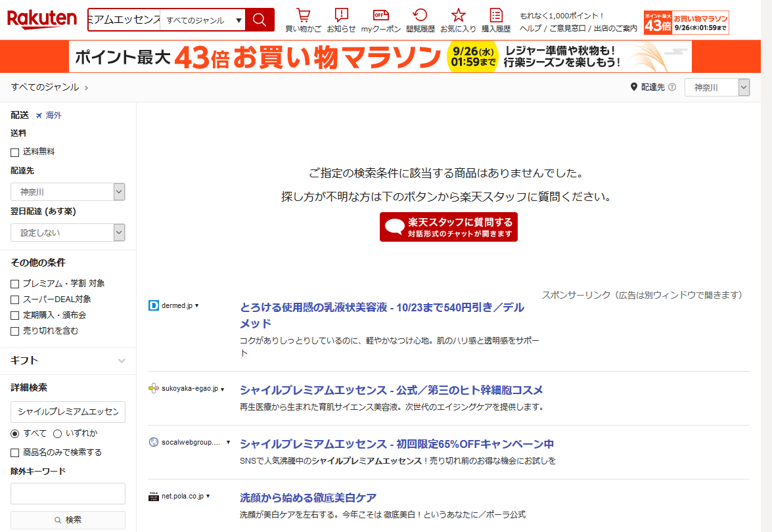
Task: Check スーパーDEAL対象 checkbox
Action: [x=14, y=299]
